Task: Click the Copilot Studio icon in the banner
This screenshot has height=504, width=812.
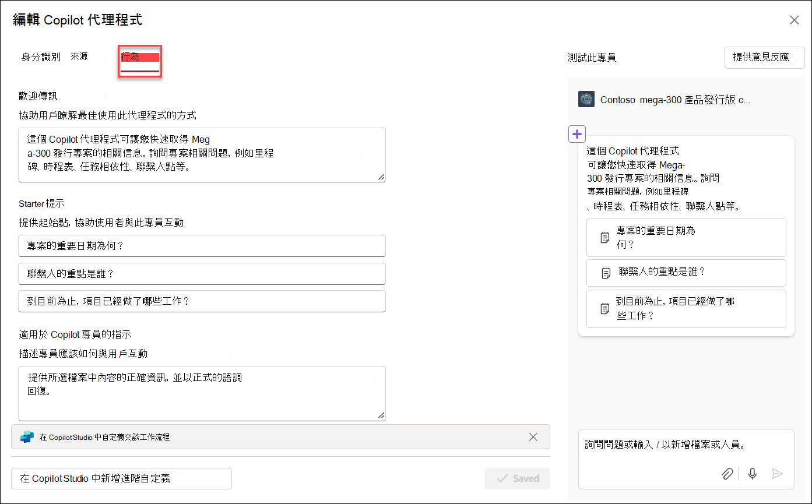Action: (x=27, y=437)
